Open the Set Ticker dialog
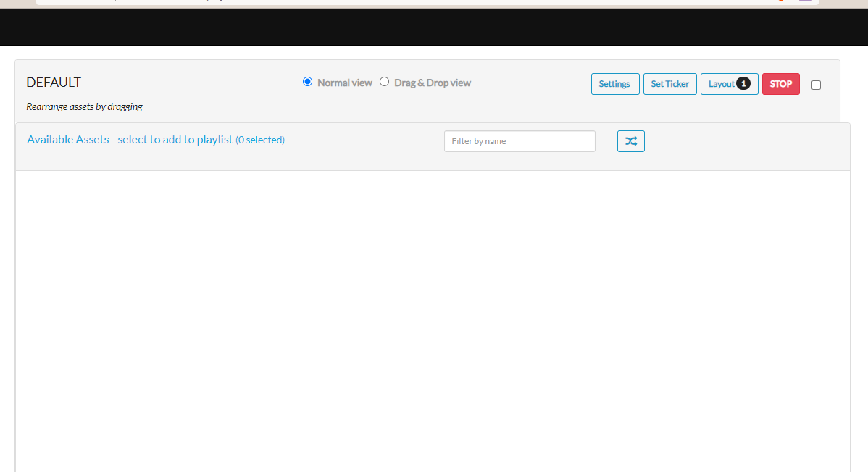The image size is (868, 472). coord(669,83)
